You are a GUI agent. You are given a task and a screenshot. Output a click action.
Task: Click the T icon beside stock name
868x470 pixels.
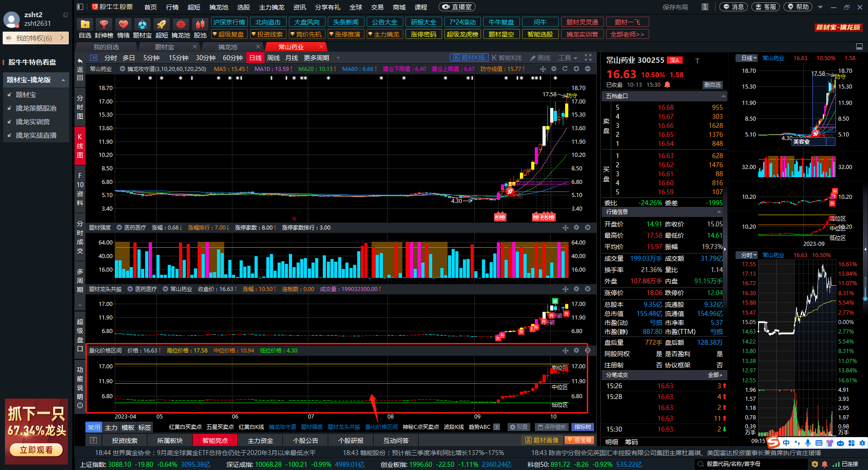click(697, 61)
